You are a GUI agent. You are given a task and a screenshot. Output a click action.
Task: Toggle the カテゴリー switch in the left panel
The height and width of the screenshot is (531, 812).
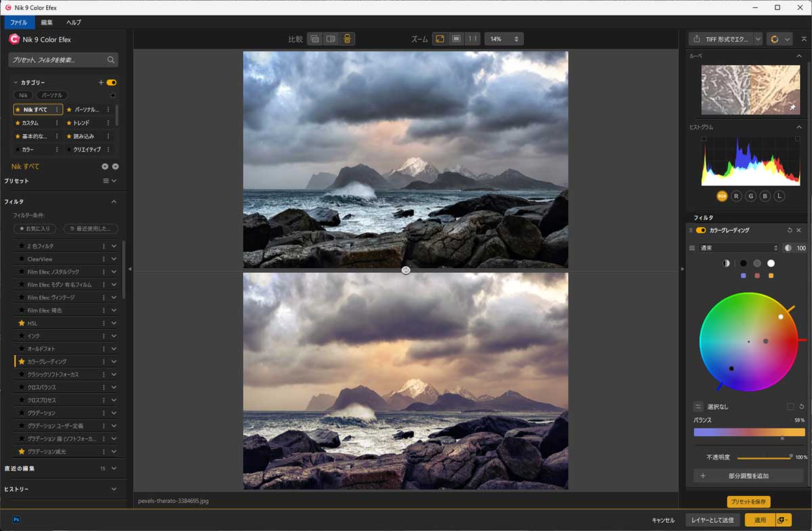[112, 83]
